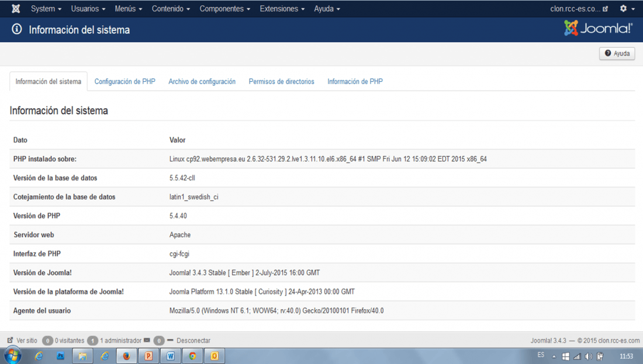
Task: Switch to Permisos de directorios tab
Action: 281,81
